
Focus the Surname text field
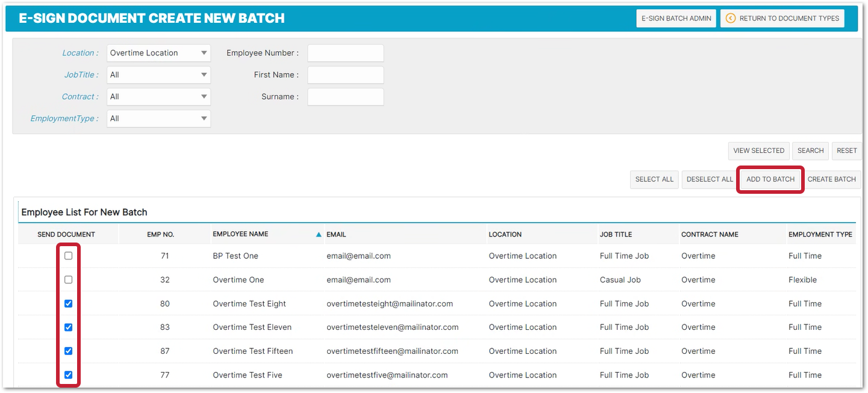click(345, 97)
